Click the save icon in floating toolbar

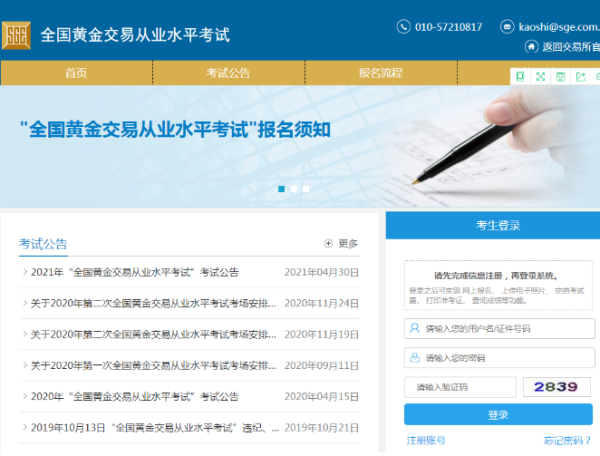561,76
